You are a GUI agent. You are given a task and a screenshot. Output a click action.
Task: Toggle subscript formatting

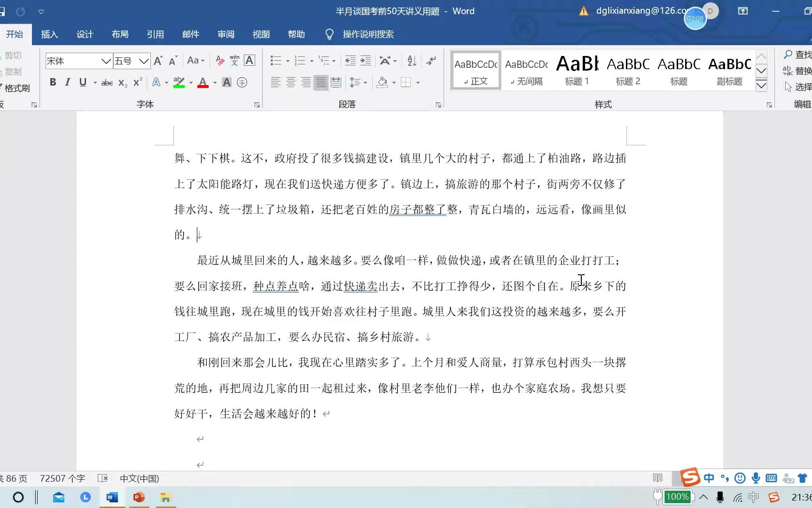[123, 83]
